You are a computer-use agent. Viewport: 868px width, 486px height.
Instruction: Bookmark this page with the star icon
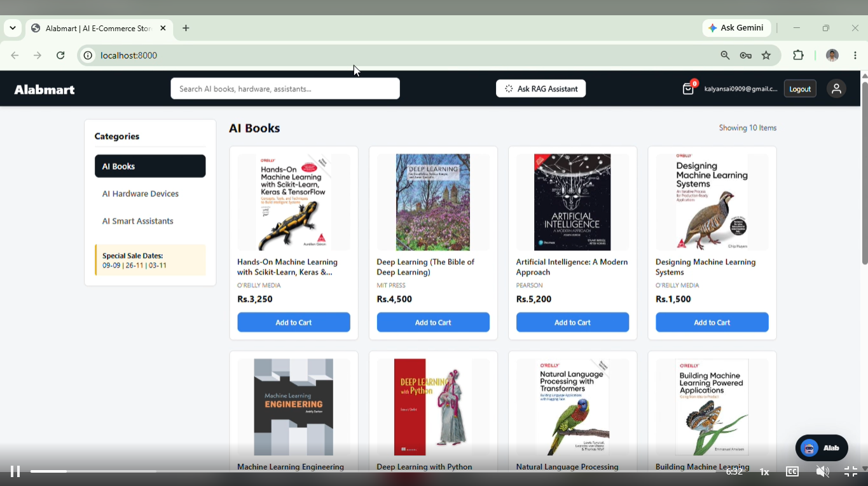click(x=766, y=55)
